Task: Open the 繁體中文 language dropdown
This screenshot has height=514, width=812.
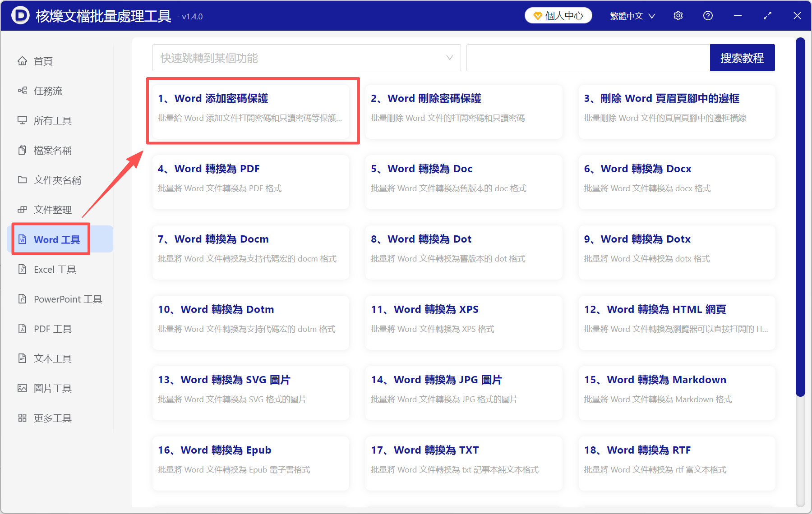Action: click(x=632, y=15)
